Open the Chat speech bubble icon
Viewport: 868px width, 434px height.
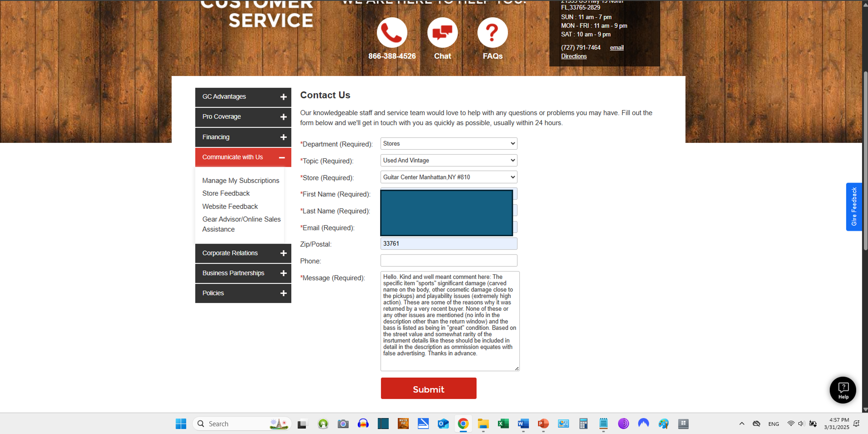442,32
